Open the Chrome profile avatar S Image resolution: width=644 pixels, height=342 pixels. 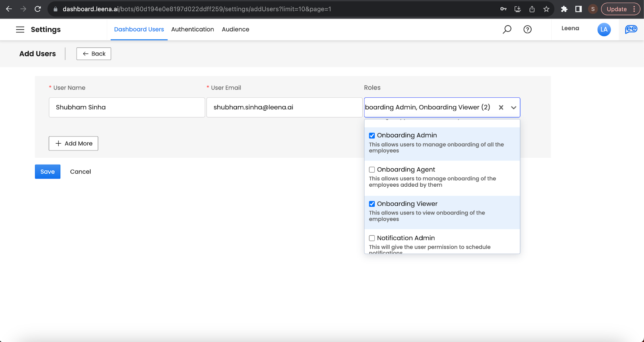(x=593, y=9)
